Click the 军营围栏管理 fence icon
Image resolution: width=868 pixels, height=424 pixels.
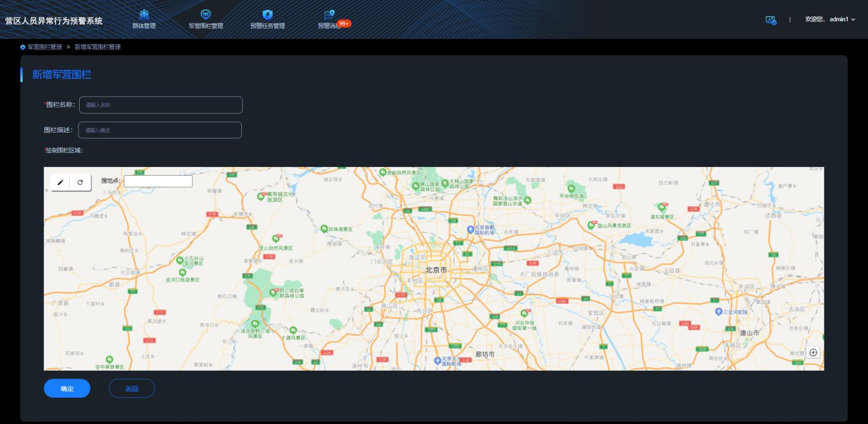pos(205,15)
